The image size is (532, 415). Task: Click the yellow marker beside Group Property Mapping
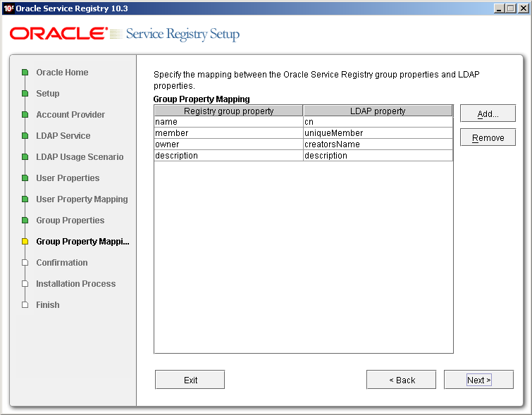point(25,241)
